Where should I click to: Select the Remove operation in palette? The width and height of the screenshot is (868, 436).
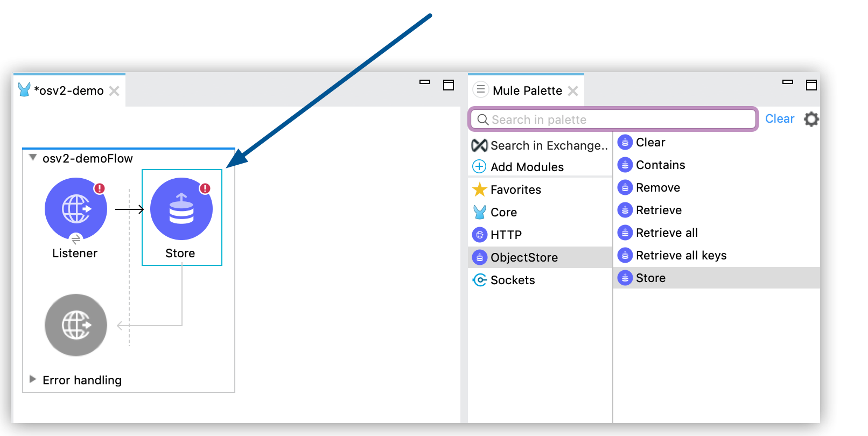coord(657,188)
